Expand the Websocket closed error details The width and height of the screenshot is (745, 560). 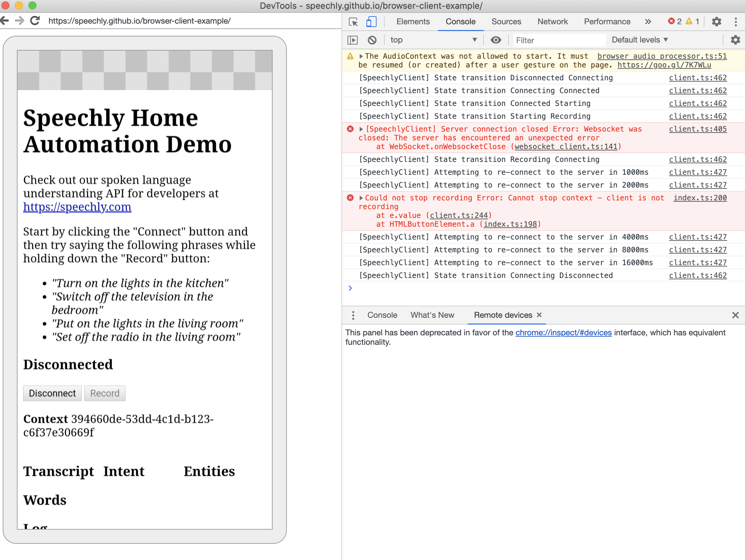point(361,129)
